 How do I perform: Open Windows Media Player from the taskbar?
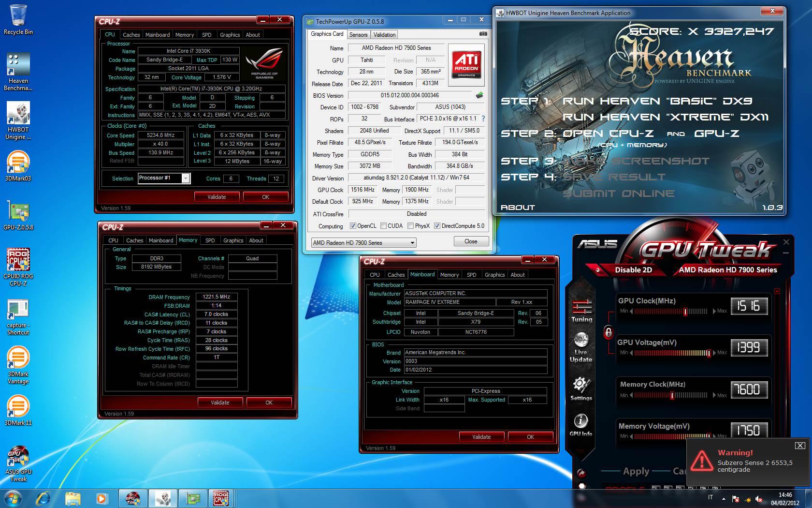coord(101,498)
